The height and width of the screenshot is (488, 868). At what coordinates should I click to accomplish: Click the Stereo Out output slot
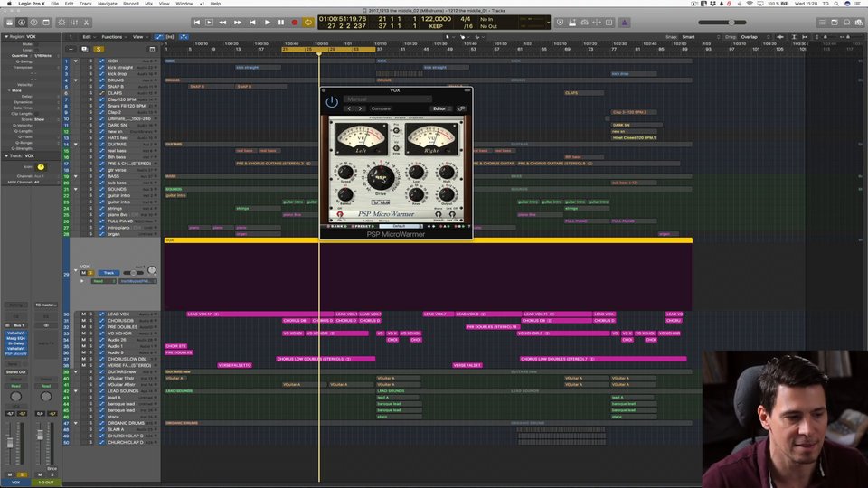click(x=15, y=371)
